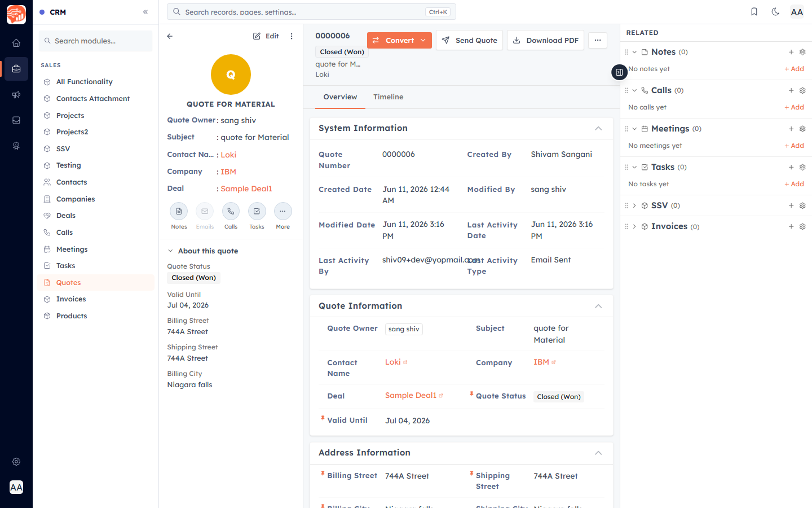
Task: Open the inbox icon in left rail
Action: 16,120
